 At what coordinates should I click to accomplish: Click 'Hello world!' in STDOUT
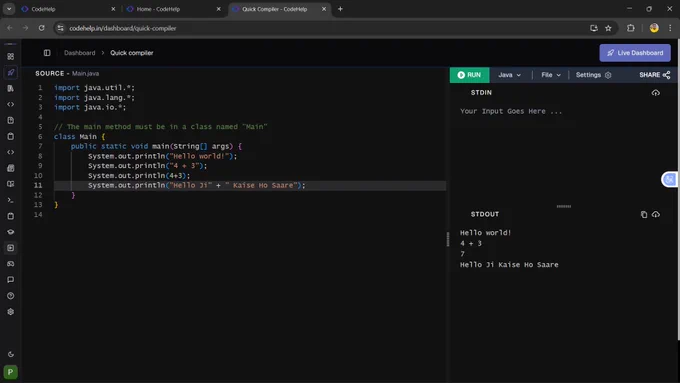tap(485, 233)
